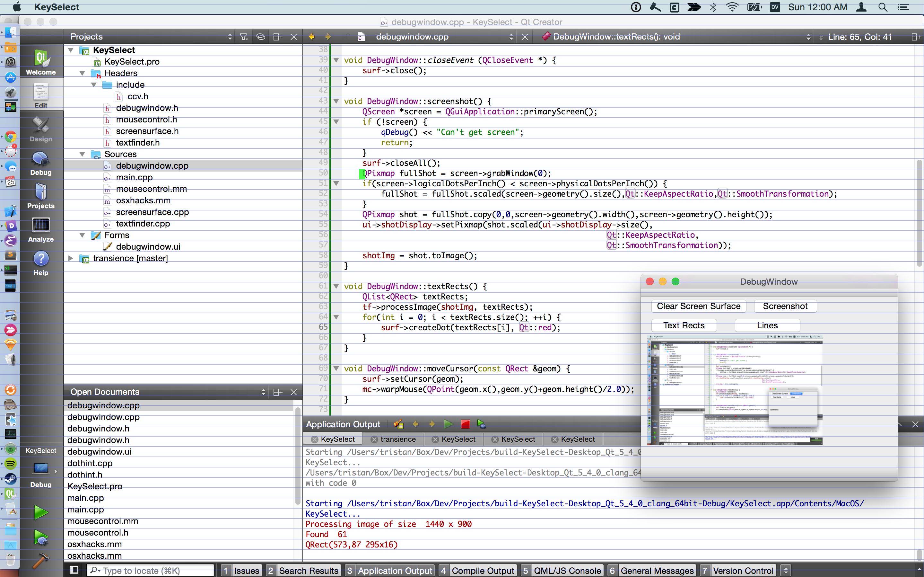The image size is (924, 577).
Task: Collapse the Forms folder
Action: pos(83,235)
